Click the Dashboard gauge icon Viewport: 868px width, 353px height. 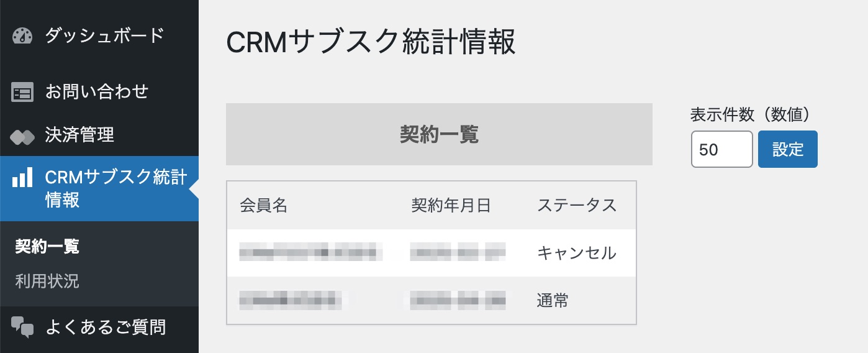22,36
